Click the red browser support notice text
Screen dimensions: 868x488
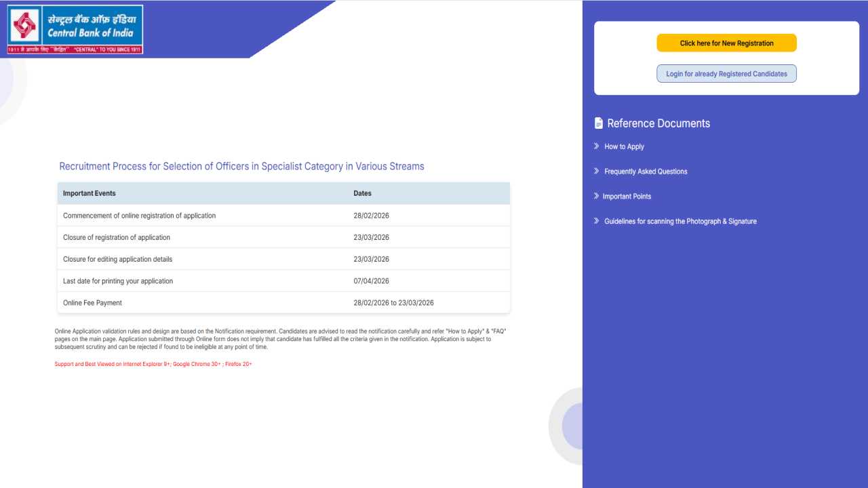click(153, 364)
